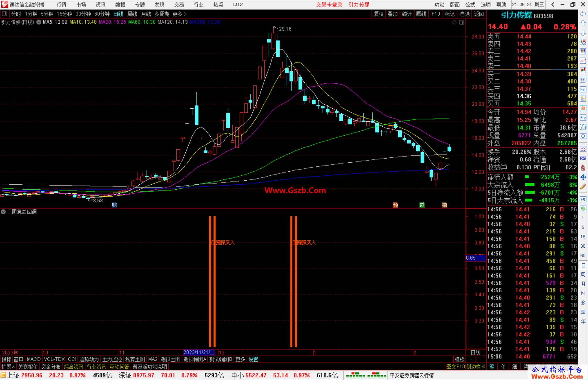The height and width of the screenshot is (380, 588).
Task: Click the 叠加 overlay button
Action: 393,14
